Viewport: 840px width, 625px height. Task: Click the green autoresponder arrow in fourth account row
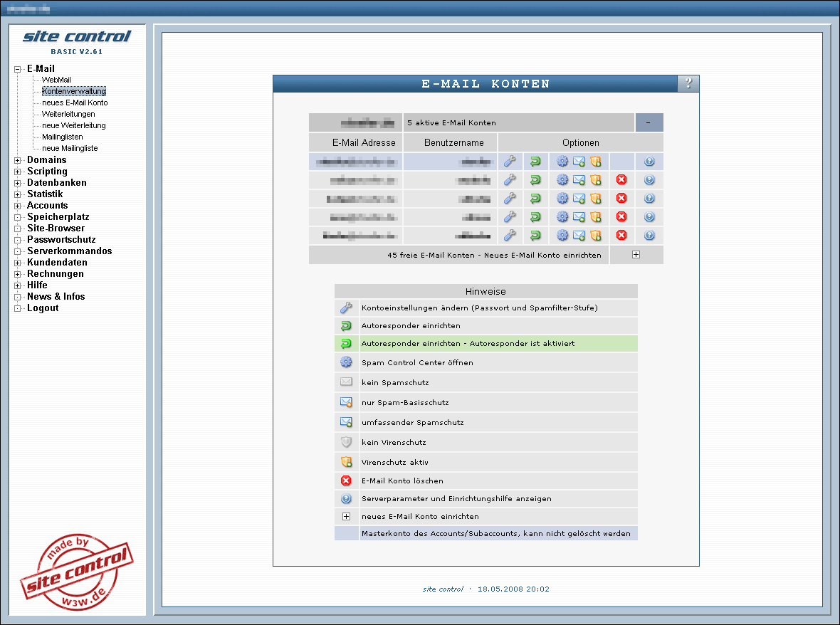(x=535, y=217)
